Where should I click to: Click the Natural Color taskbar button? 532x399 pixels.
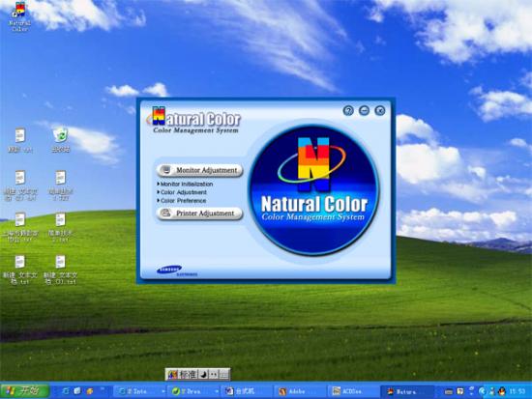point(407,391)
